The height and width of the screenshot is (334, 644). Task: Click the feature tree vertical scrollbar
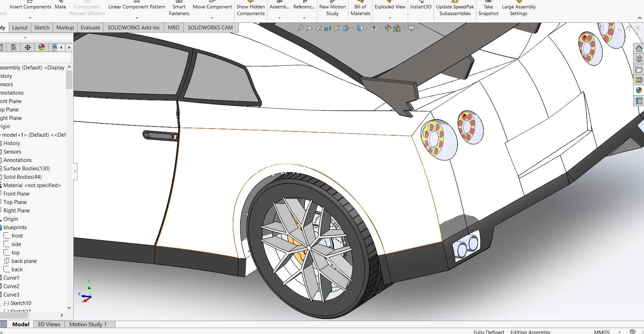(x=69, y=188)
